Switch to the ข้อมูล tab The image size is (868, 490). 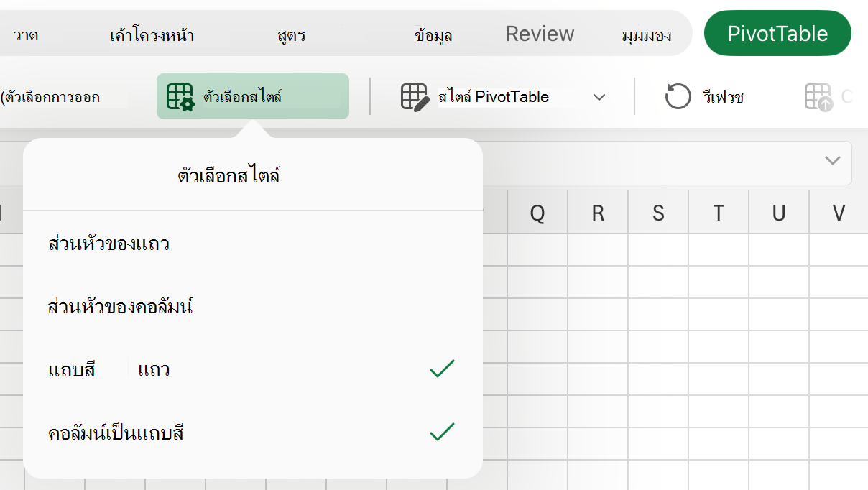point(433,34)
